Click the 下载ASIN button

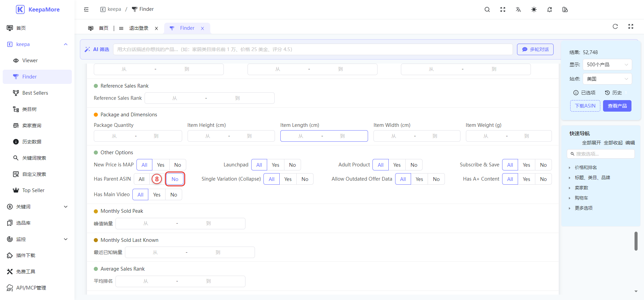point(585,106)
